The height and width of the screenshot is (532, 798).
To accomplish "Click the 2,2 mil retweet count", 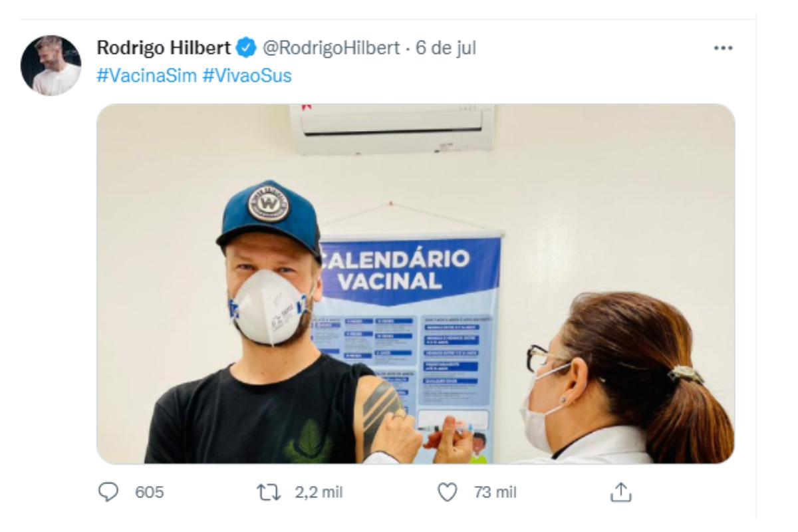I will (x=319, y=493).
